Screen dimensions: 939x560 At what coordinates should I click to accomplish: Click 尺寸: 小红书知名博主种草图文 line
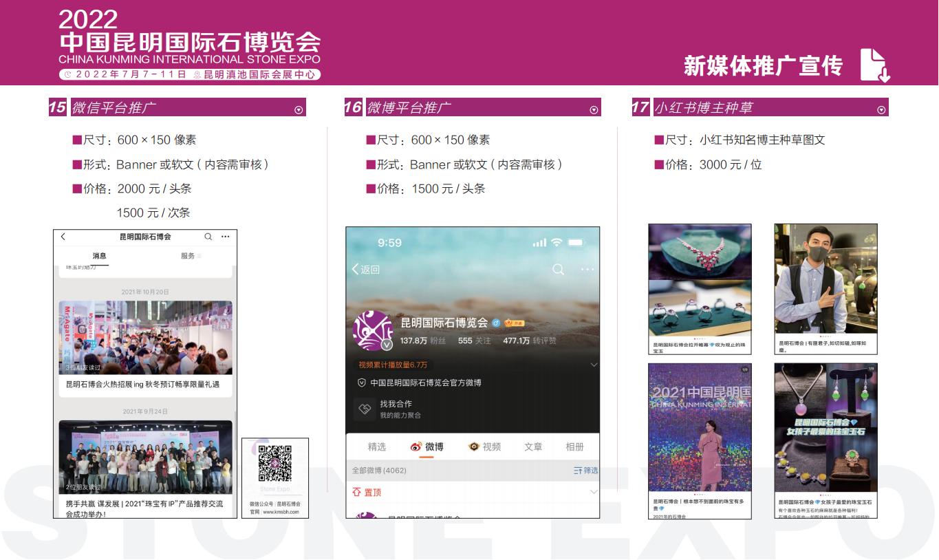[x=739, y=140]
